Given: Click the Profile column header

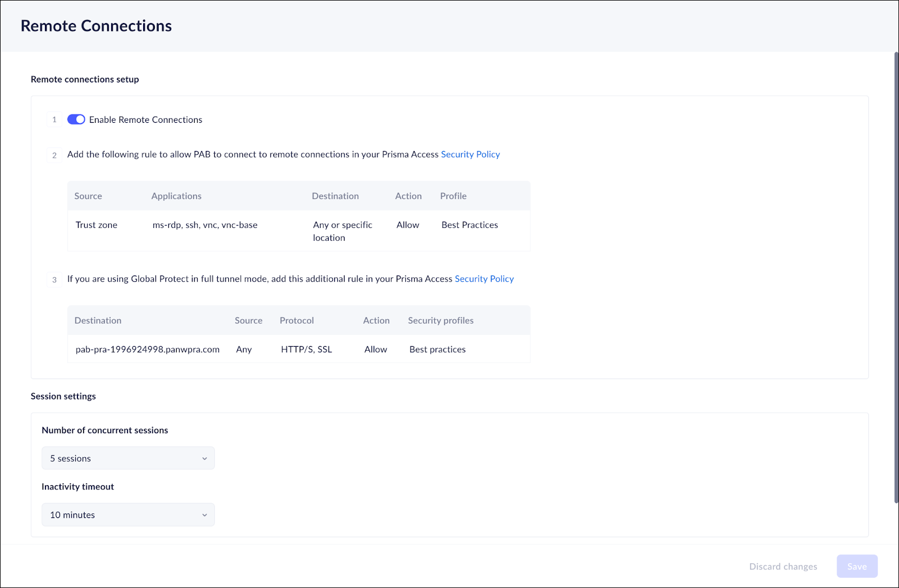Looking at the screenshot, I should coord(453,196).
